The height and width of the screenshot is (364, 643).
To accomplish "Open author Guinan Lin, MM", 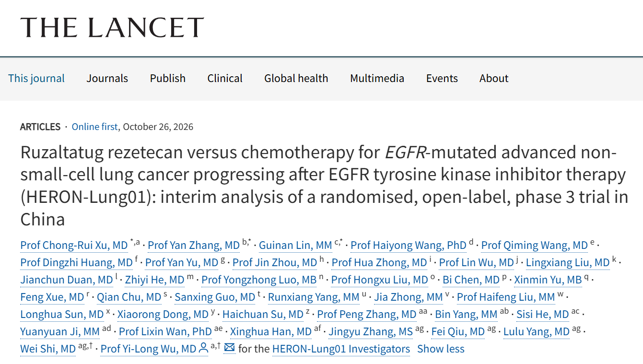I will [295, 245].
